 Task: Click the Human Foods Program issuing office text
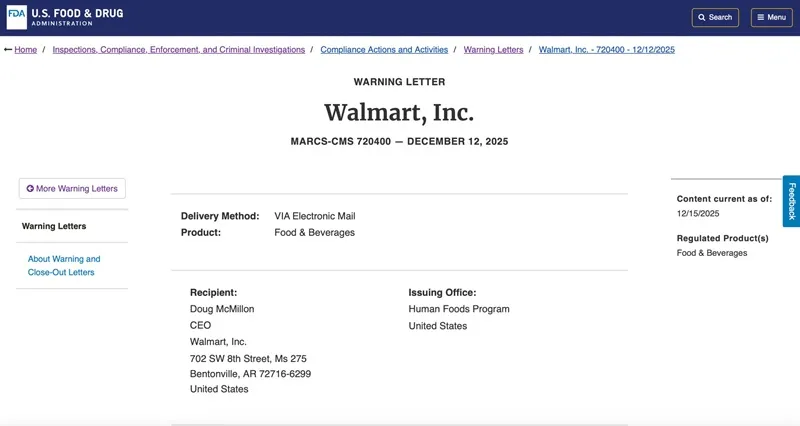point(459,309)
